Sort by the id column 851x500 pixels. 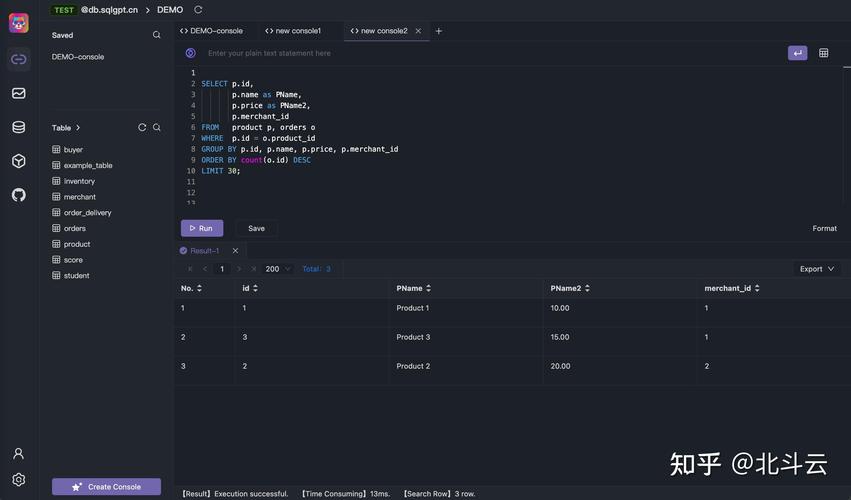coord(255,288)
